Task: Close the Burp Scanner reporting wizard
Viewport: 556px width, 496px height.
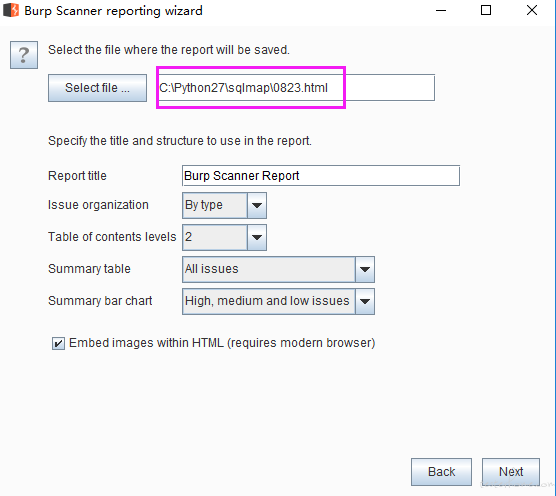Action: [x=532, y=11]
